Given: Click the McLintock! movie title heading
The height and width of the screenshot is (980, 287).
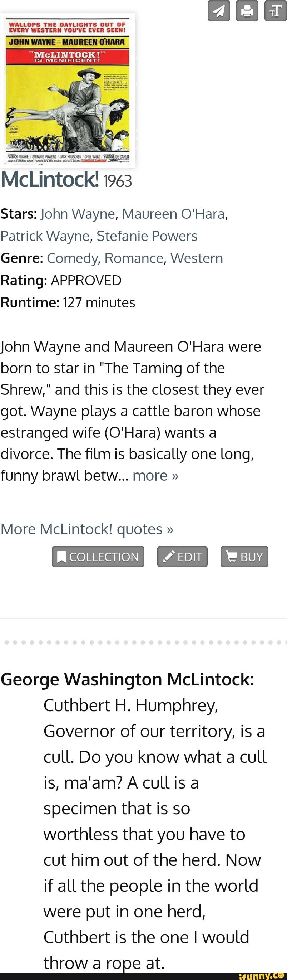Looking at the screenshot, I should tap(50, 180).
